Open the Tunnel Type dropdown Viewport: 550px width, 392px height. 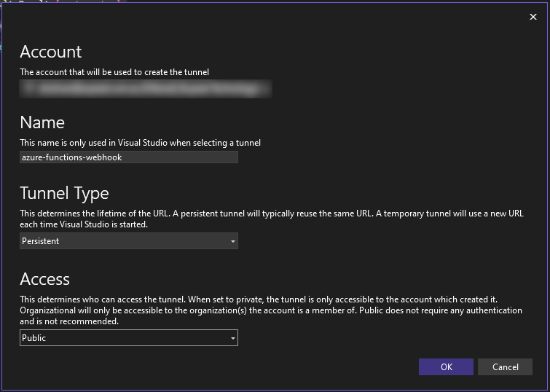129,241
